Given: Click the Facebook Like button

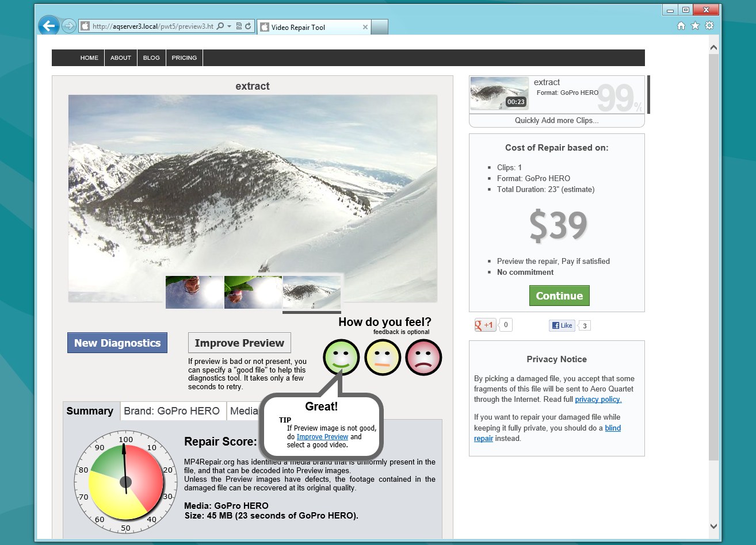Looking at the screenshot, I should click(562, 325).
